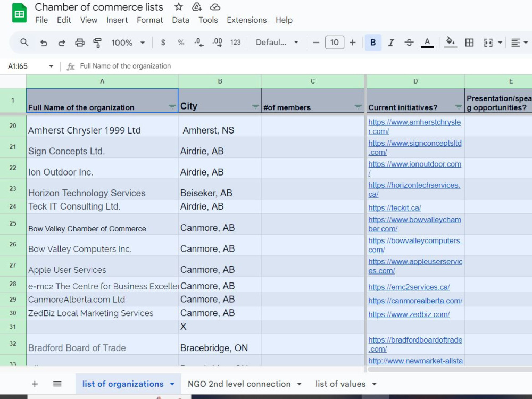This screenshot has height=399, width=532.
Task: Open Google Sheets home icon
Action: (x=19, y=13)
